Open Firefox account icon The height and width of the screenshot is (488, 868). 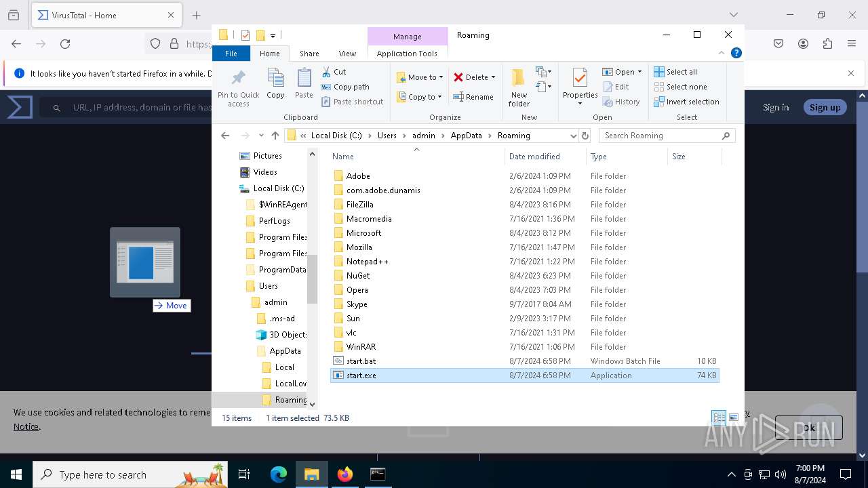point(803,43)
